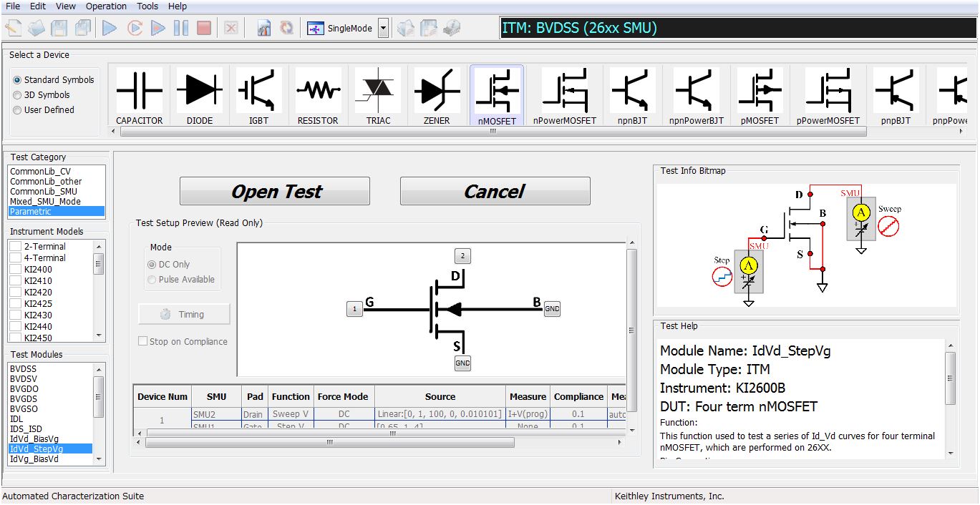Select the RESISTOR device icon

318,97
